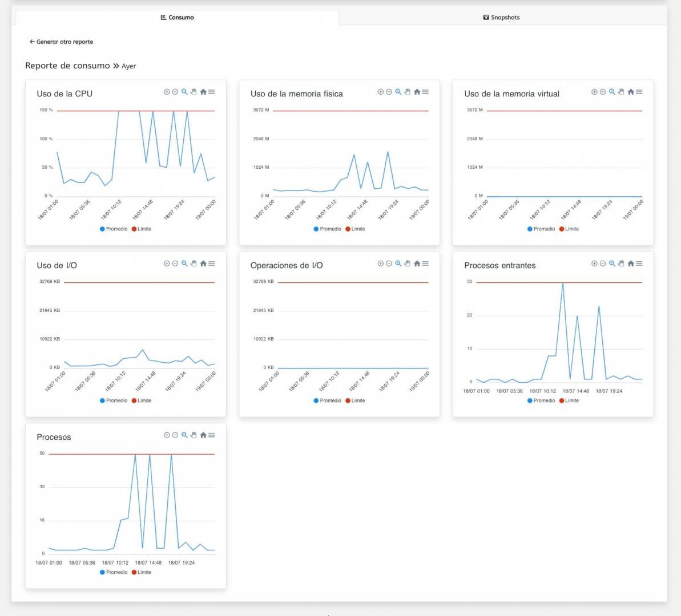The width and height of the screenshot is (681, 616).
Task: Toggle Promedio in the Procesos entrantes legend
Action: click(541, 400)
